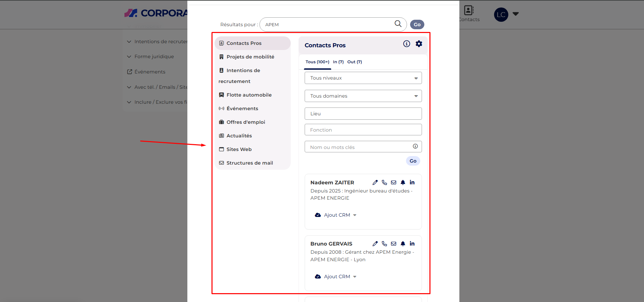The height and width of the screenshot is (302, 644).
Task: Open the Tous niveaux dropdown
Action: point(363,78)
